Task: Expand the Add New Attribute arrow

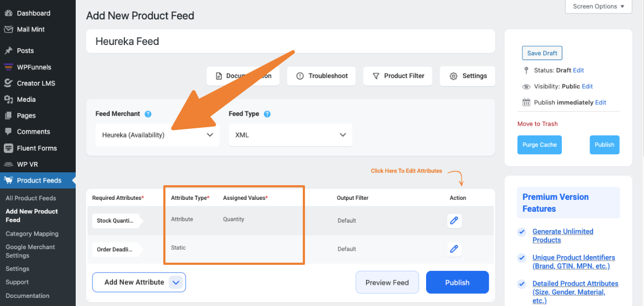Action: [176, 282]
